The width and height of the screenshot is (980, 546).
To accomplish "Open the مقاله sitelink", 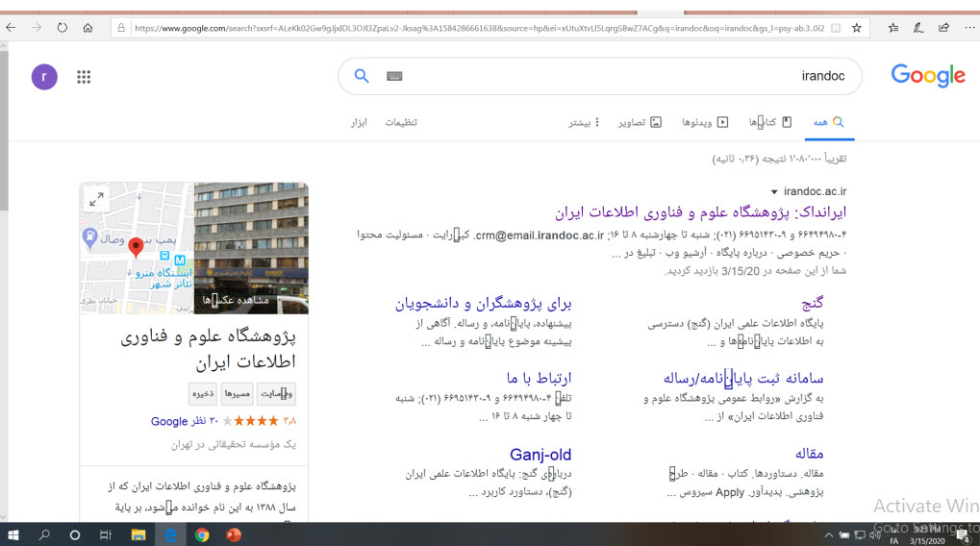I will [x=810, y=454].
